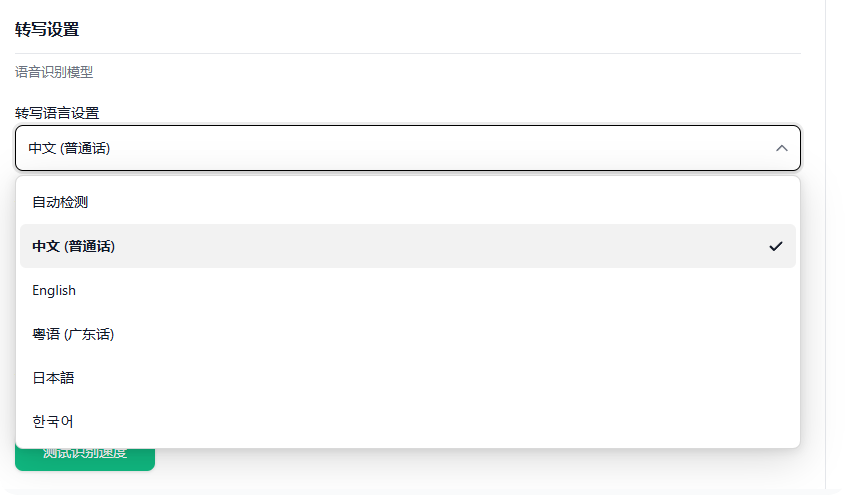Select 自动检测 from the language list
Screen dimensions: 846x495
point(60,202)
